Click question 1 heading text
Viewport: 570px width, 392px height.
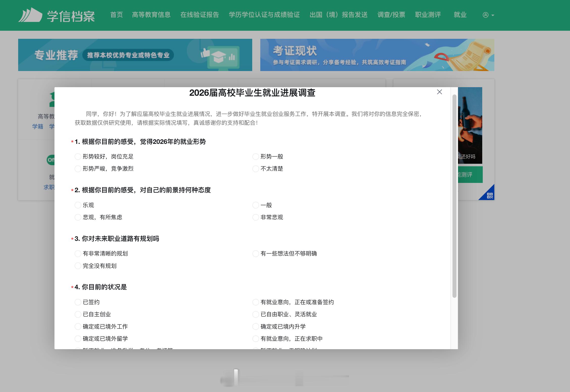[140, 142]
